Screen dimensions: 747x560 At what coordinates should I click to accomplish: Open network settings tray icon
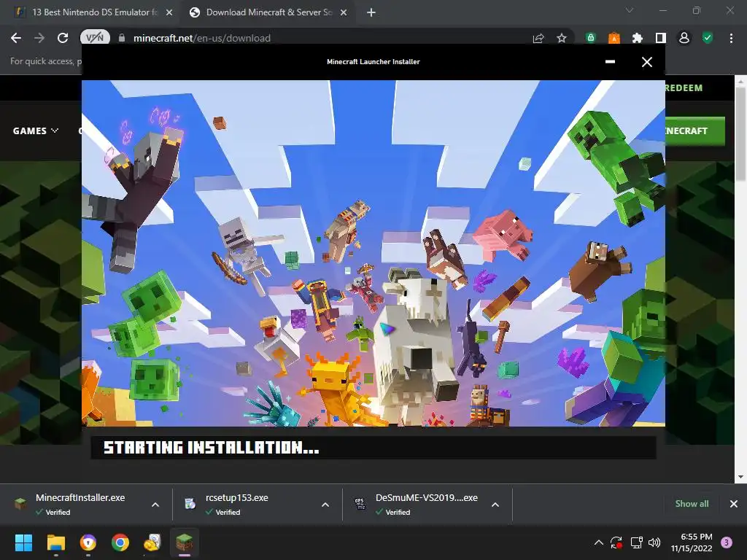pos(636,542)
